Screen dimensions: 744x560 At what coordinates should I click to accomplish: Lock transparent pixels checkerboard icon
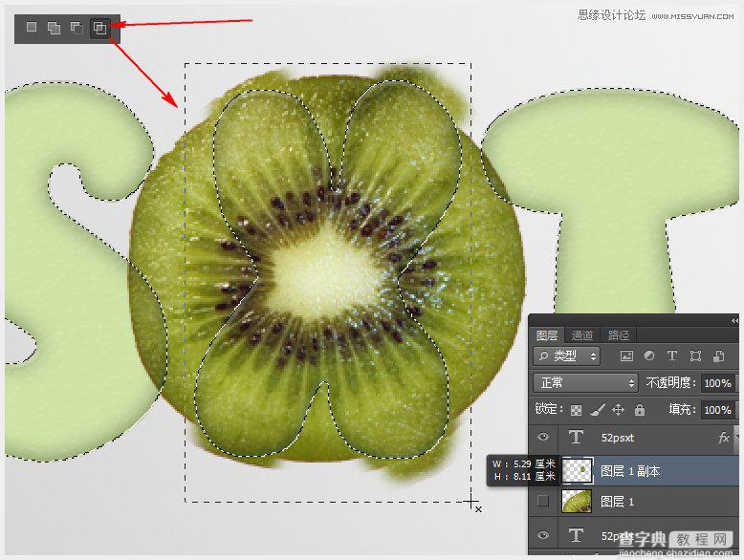tap(576, 410)
